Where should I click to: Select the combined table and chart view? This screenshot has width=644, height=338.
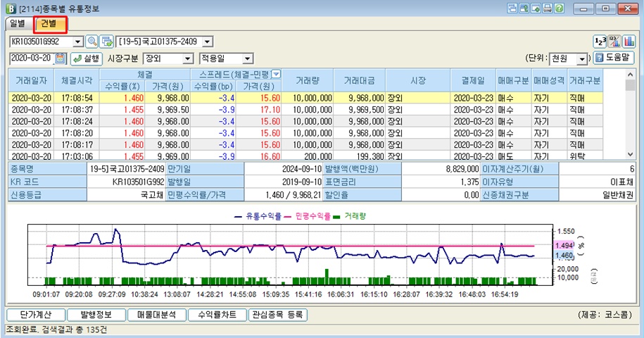click(x=614, y=41)
